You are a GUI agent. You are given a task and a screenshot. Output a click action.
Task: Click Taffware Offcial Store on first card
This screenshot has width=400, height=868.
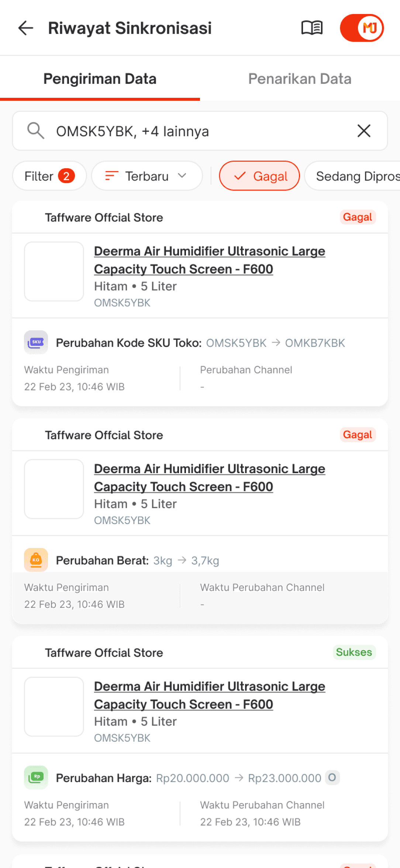click(104, 217)
